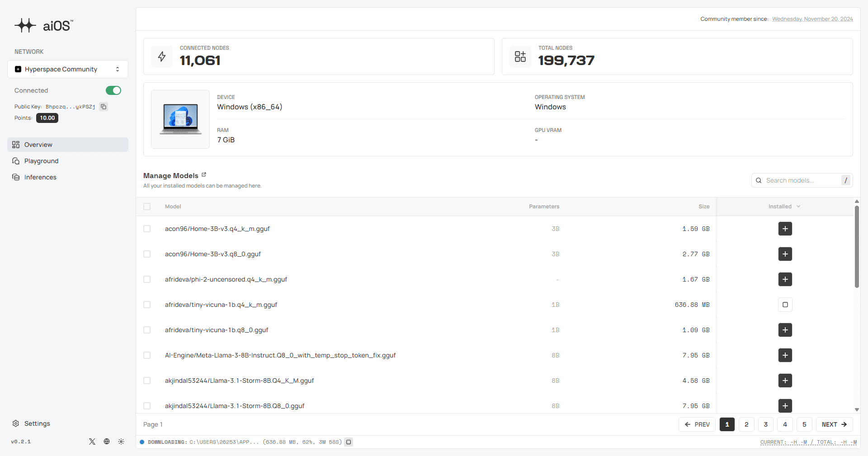The image size is (868, 456).
Task: Toggle the Connected switch off
Action: point(113,90)
